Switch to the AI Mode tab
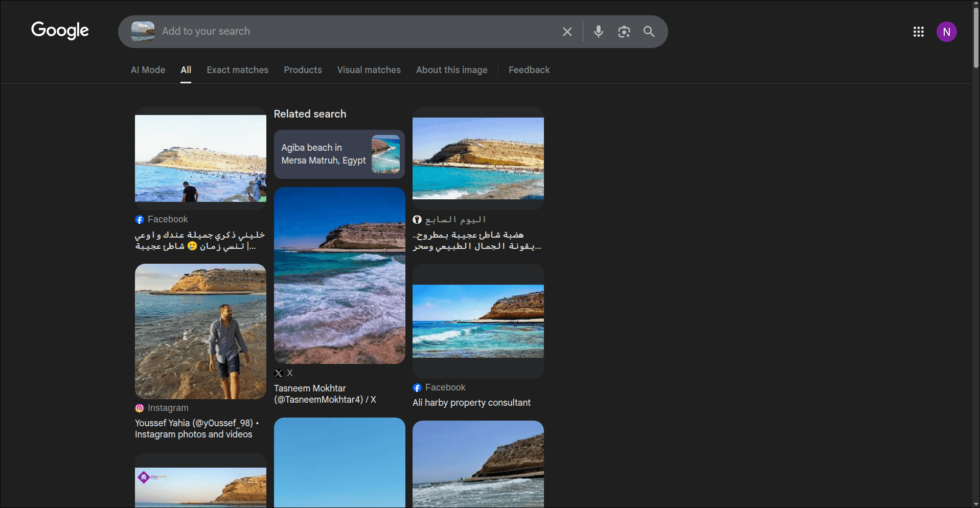Viewport: 980px width, 508px height. [148, 70]
